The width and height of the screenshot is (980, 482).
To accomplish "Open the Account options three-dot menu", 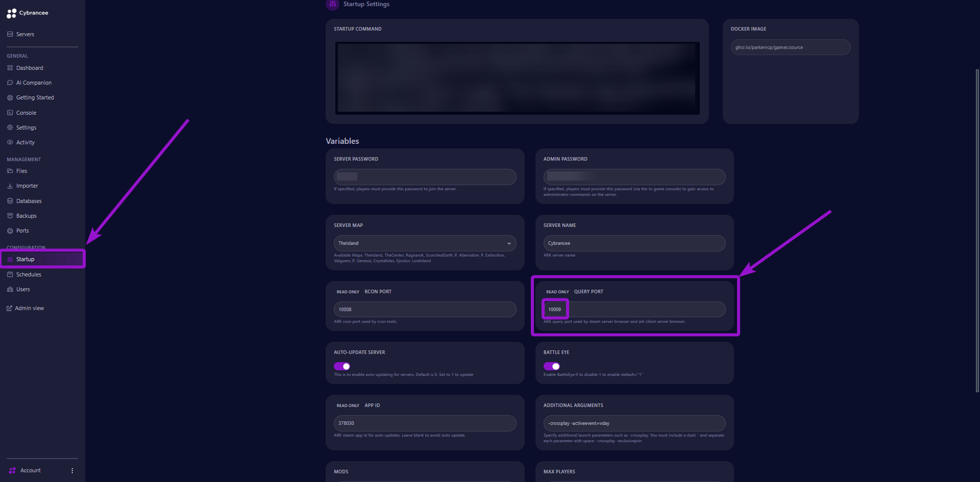I will pyautogui.click(x=72, y=470).
